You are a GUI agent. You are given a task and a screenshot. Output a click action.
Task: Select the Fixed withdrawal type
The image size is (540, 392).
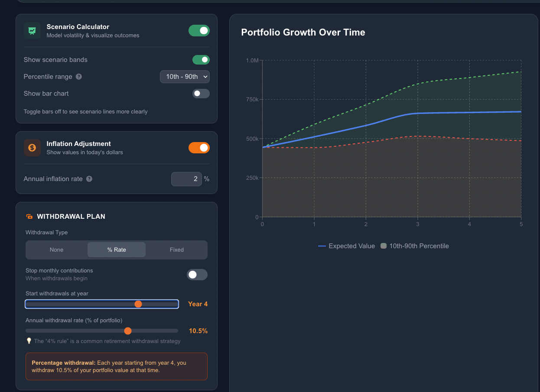point(176,249)
